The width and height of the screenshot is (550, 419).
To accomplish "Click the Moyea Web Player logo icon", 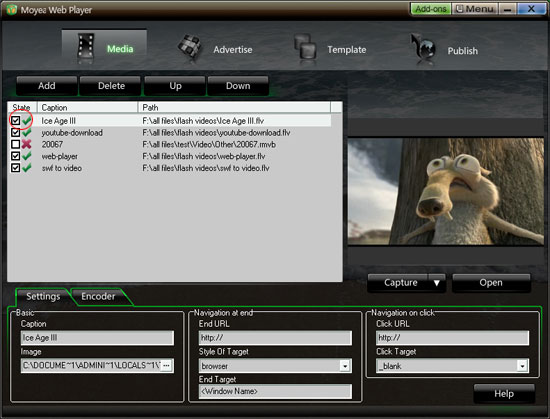I will pos(11,9).
